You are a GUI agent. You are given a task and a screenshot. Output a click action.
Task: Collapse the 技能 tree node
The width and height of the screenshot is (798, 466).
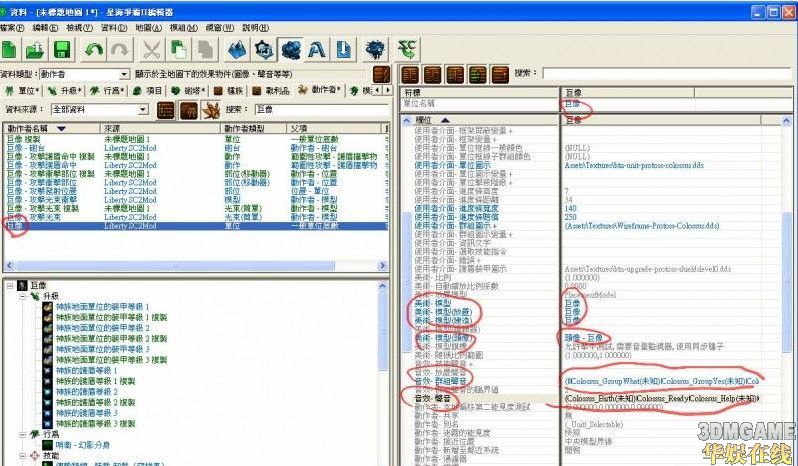(23, 455)
